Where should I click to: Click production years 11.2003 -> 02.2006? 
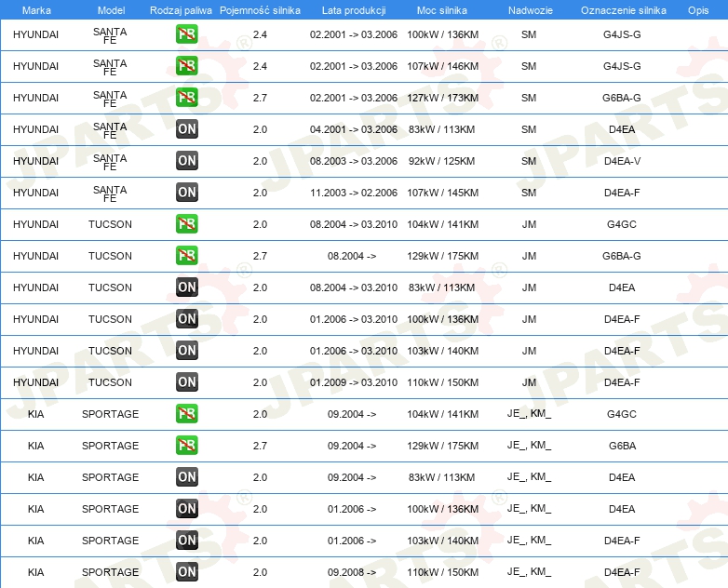click(x=354, y=193)
